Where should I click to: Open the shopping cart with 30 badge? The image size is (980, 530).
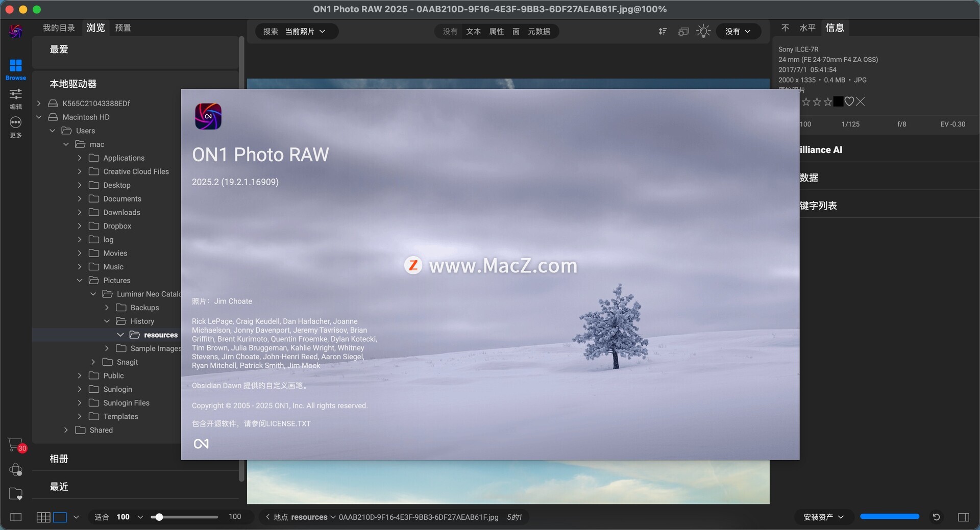tap(16, 445)
